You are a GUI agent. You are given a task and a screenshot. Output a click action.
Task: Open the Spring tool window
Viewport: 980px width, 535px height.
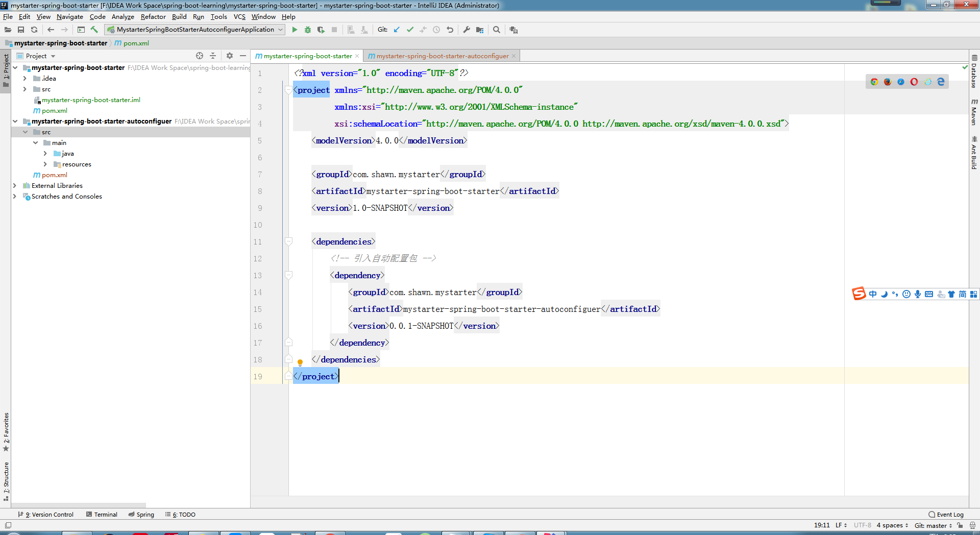(x=141, y=515)
